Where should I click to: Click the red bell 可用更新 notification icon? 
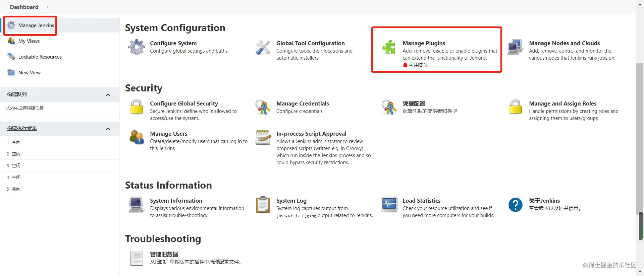[405, 65]
